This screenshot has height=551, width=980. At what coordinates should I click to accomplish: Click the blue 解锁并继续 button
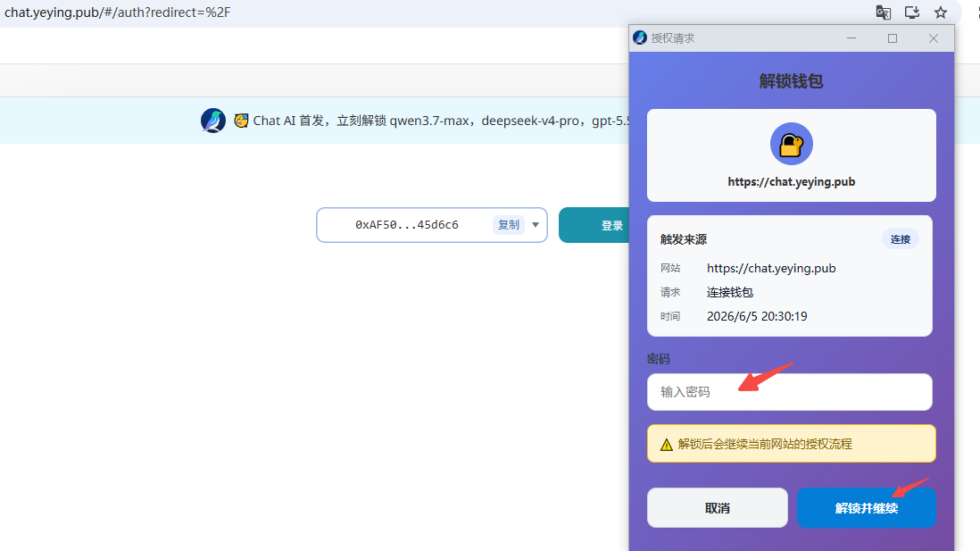point(867,508)
